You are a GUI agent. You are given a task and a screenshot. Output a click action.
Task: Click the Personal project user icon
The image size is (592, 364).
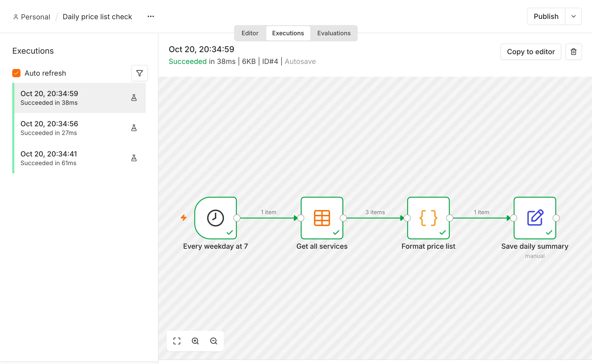tap(16, 17)
